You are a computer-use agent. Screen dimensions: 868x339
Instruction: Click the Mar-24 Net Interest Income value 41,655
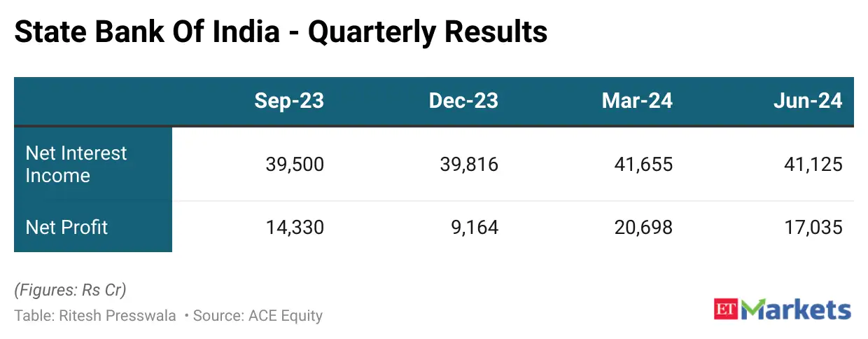643,164
